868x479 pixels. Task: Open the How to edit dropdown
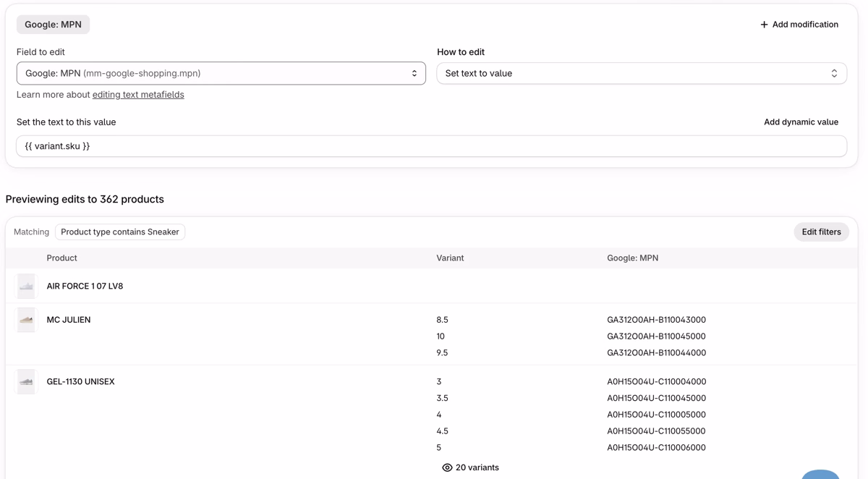point(642,73)
